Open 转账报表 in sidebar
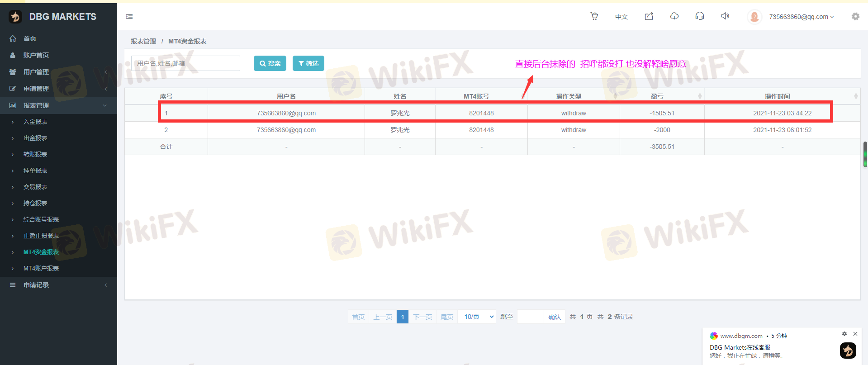The height and width of the screenshot is (365, 868). 35,154
